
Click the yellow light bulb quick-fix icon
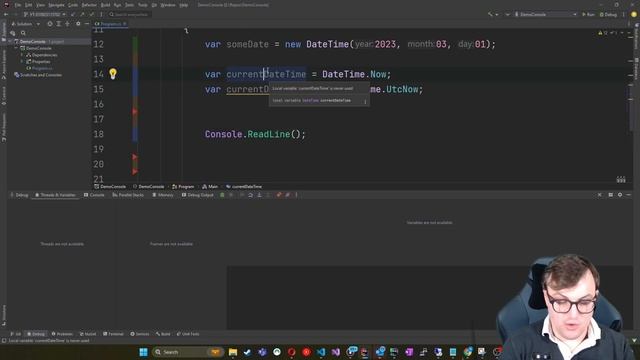(x=113, y=73)
